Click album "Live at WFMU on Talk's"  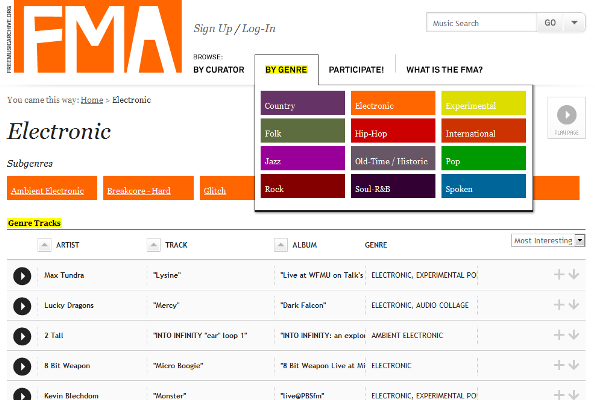click(x=322, y=275)
